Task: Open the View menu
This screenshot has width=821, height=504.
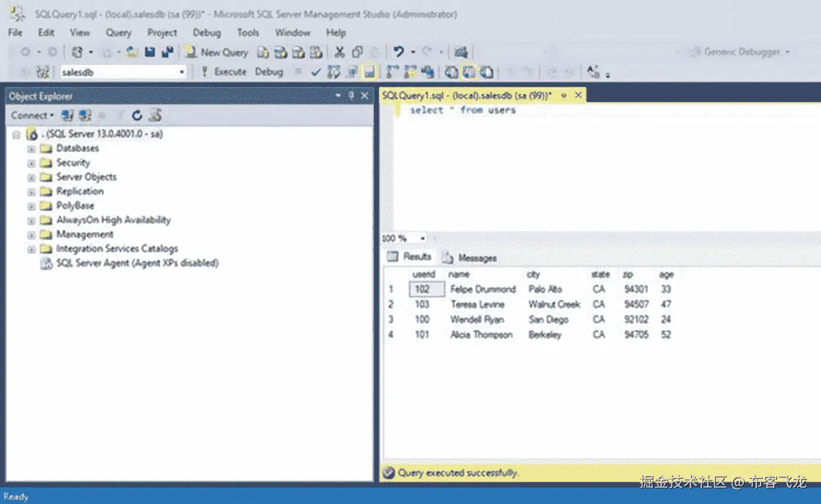Action: point(80,33)
